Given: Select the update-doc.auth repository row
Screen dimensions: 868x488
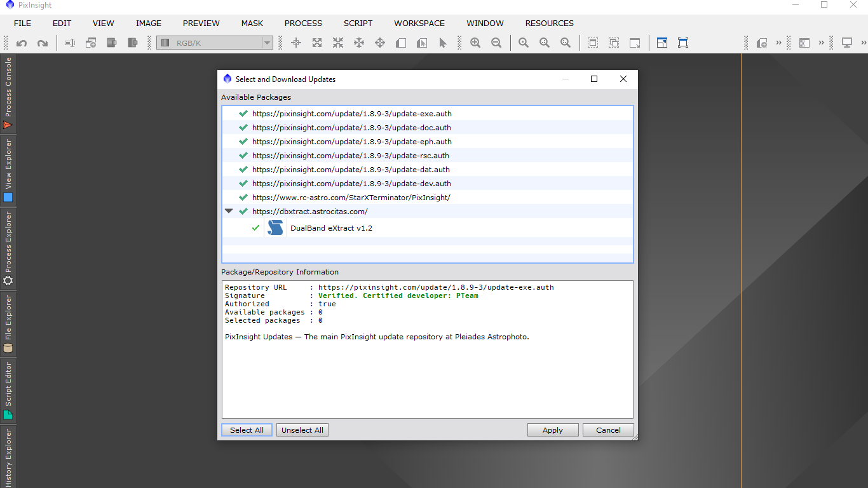Looking at the screenshot, I should [351, 128].
